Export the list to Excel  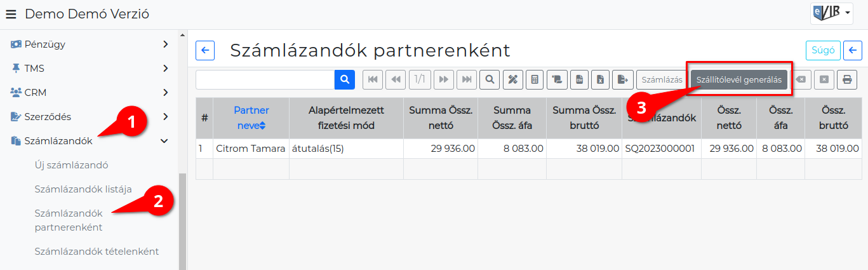point(601,79)
